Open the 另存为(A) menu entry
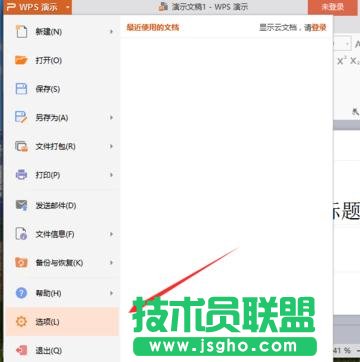The height and width of the screenshot is (362, 360). coord(62,118)
